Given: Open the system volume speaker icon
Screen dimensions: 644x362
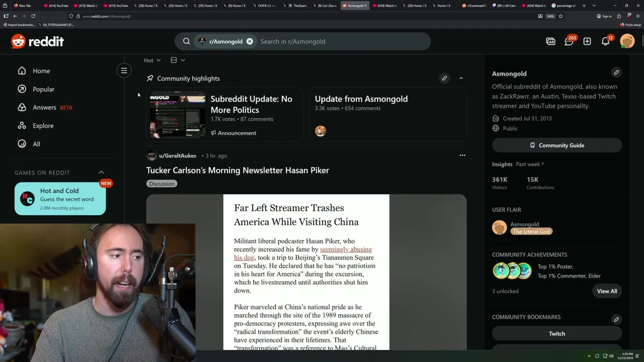Looking at the screenshot, I should coord(611,356).
